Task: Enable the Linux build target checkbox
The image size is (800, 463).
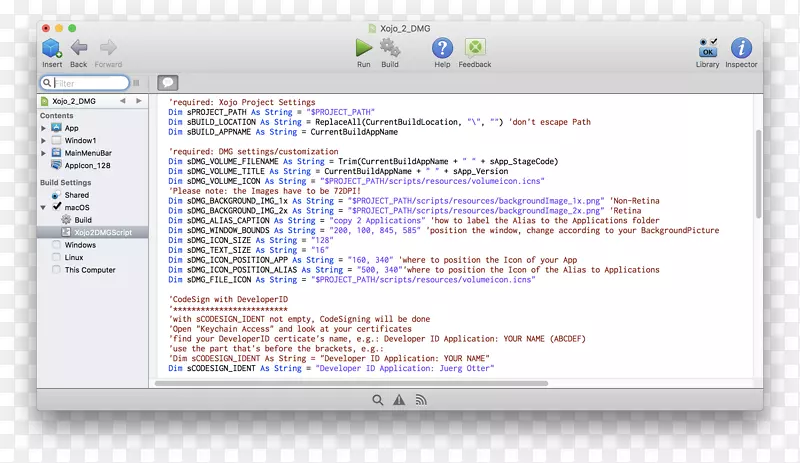Action: [x=56, y=257]
